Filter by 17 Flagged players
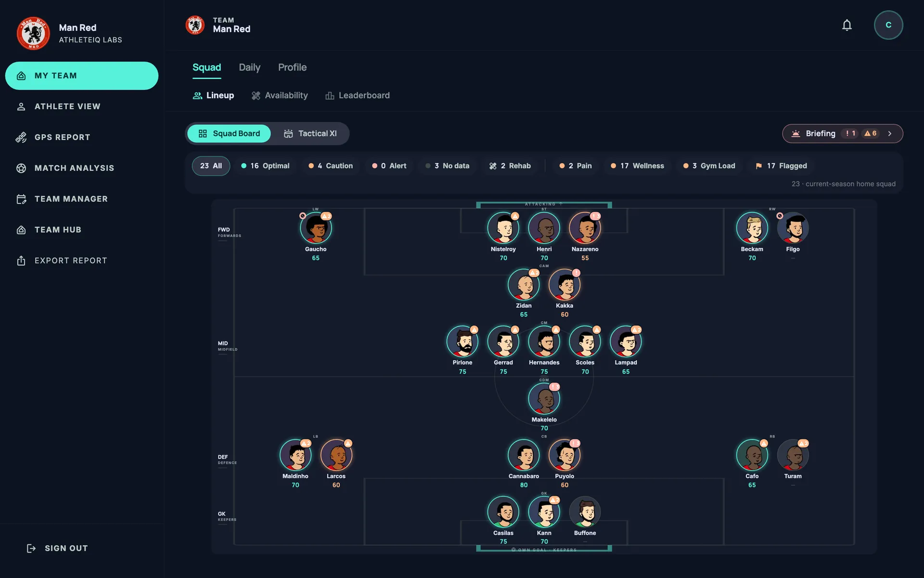Screen dimensions: 924x578 pyautogui.click(x=781, y=166)
